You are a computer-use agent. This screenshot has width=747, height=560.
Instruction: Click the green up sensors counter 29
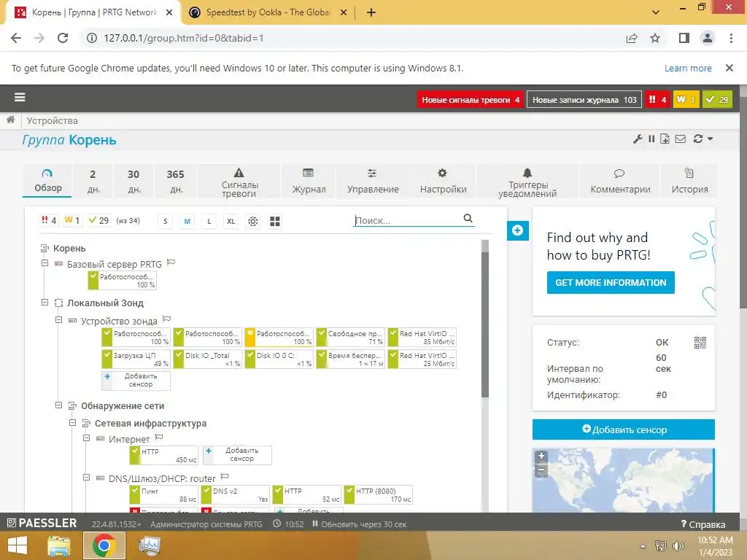717,99
